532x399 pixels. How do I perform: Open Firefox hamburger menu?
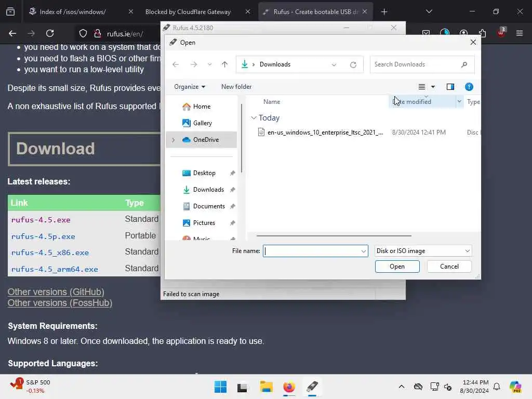[x=520, y=33]
